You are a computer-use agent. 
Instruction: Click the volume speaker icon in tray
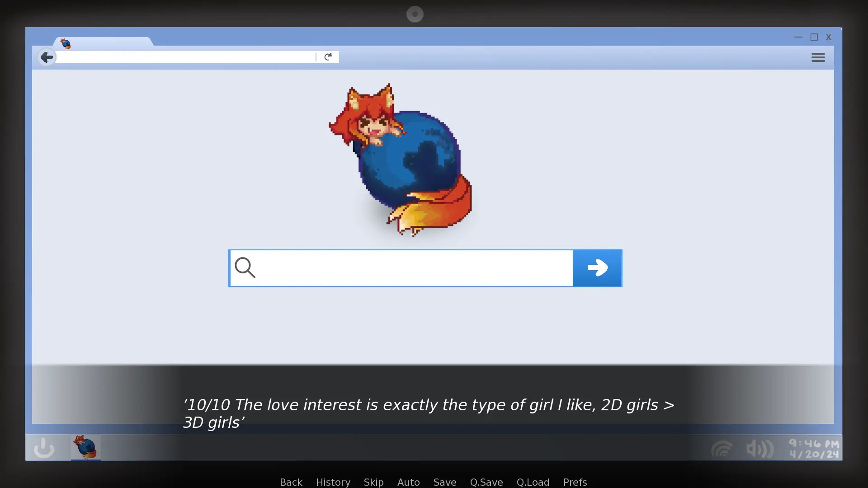point(760,449)
